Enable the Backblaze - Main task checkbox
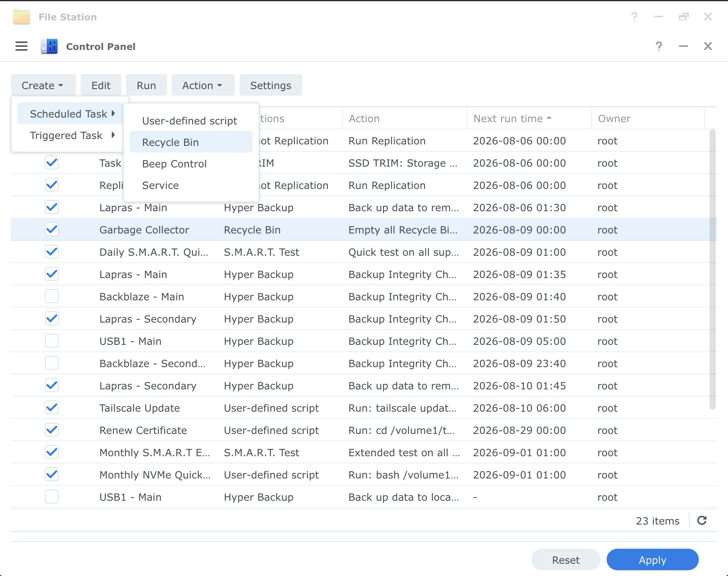 (x=52, y=296)
